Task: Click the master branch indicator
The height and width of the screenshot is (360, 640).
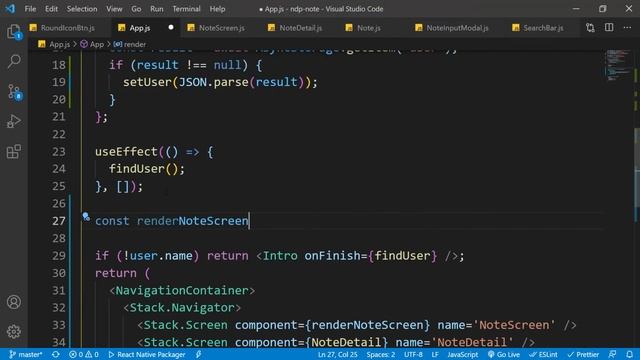Action: coord(25,354)
